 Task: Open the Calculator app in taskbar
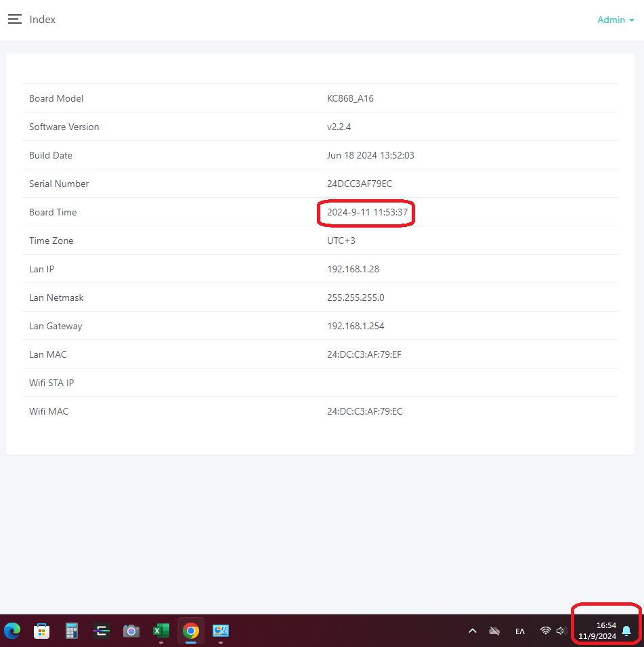[72, 631]
